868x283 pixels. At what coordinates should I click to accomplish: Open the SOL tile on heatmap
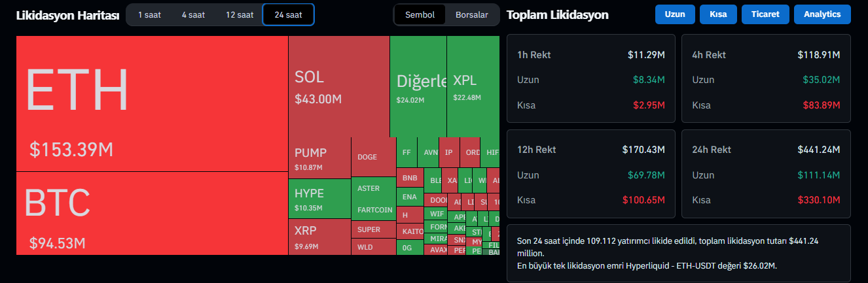(x=338, y=86)
